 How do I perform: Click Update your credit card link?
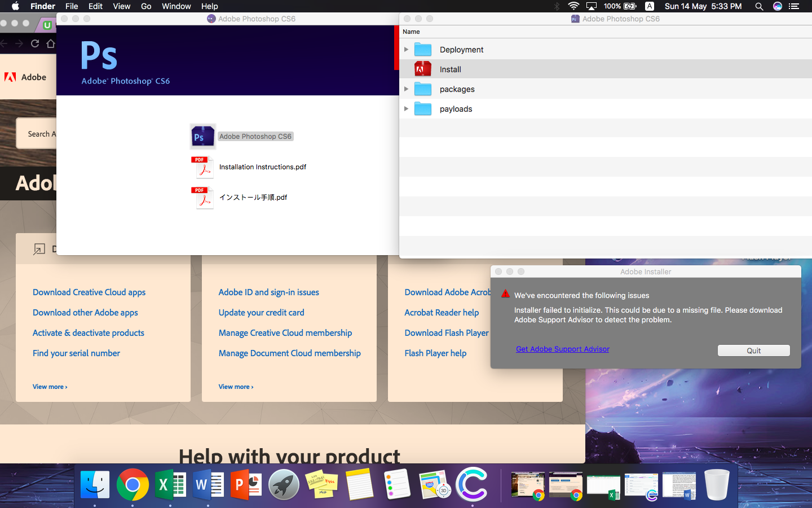coord(262,313)
